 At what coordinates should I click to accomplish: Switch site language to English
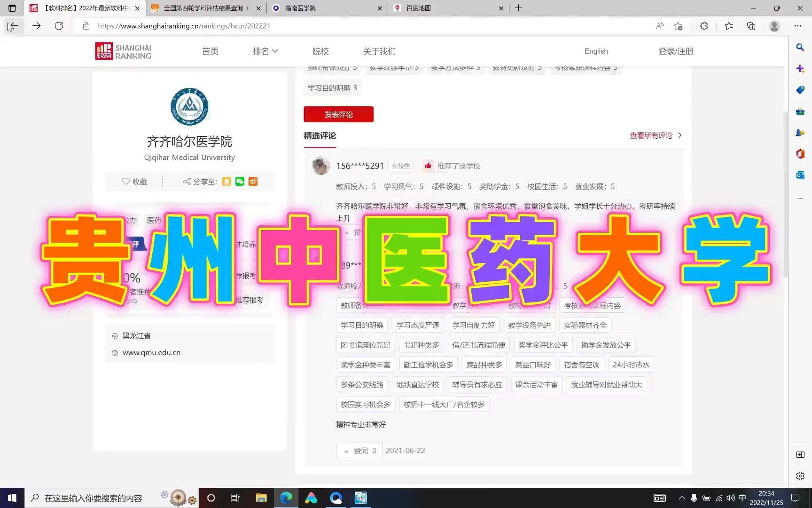[x=596, y=51]
